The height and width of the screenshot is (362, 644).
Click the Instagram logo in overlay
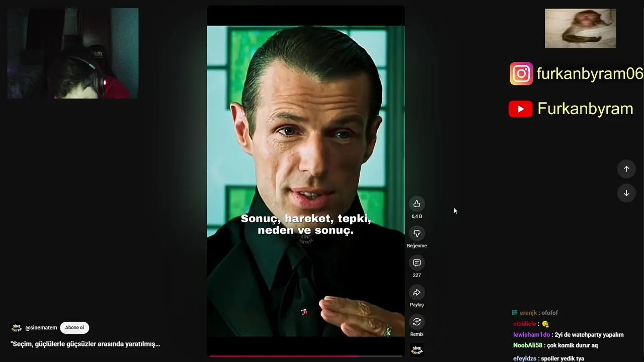521,74
